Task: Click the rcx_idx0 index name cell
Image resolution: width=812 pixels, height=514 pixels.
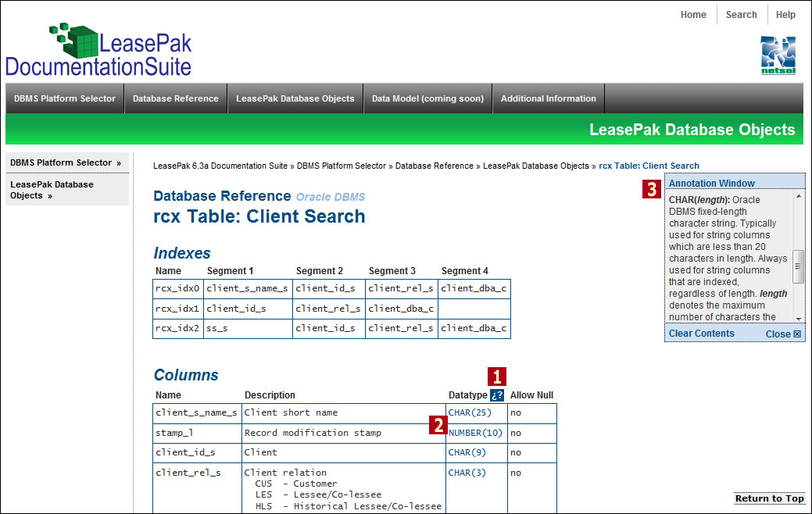Action: [x=178, y=288]
